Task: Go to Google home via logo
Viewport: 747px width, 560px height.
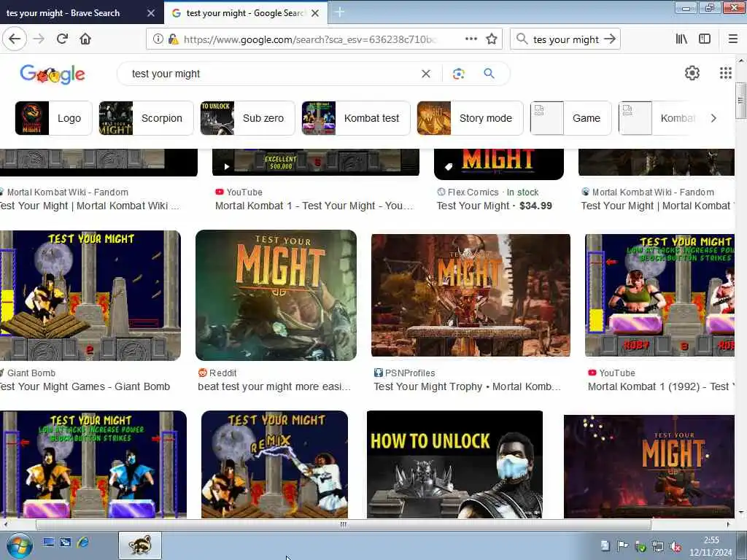Action: pyautogui.click(x=53, y=74)
